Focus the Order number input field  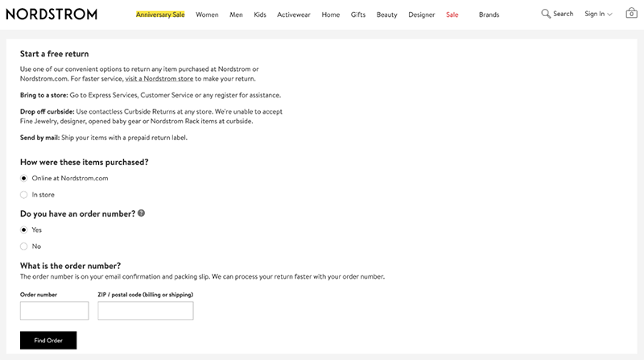coord(54,311)
